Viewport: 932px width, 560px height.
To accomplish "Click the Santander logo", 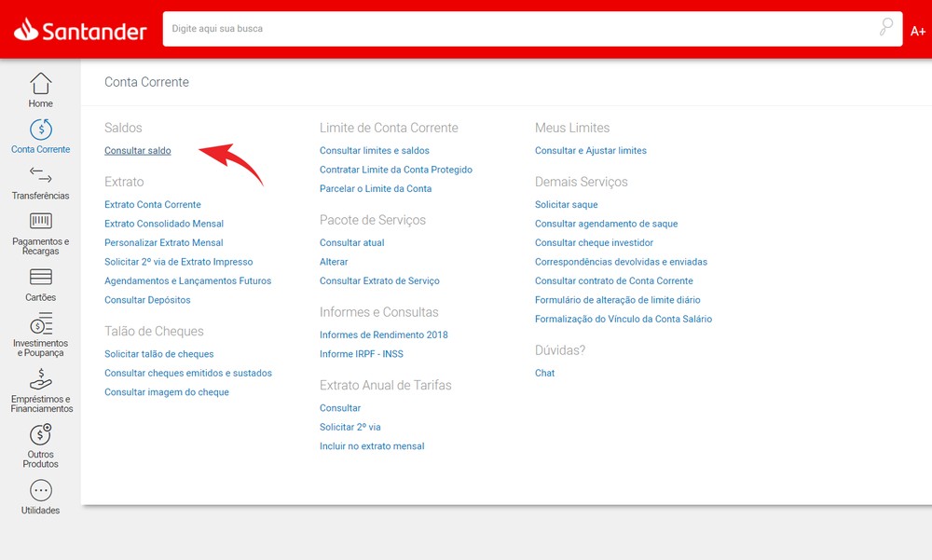I will (80, 29).
